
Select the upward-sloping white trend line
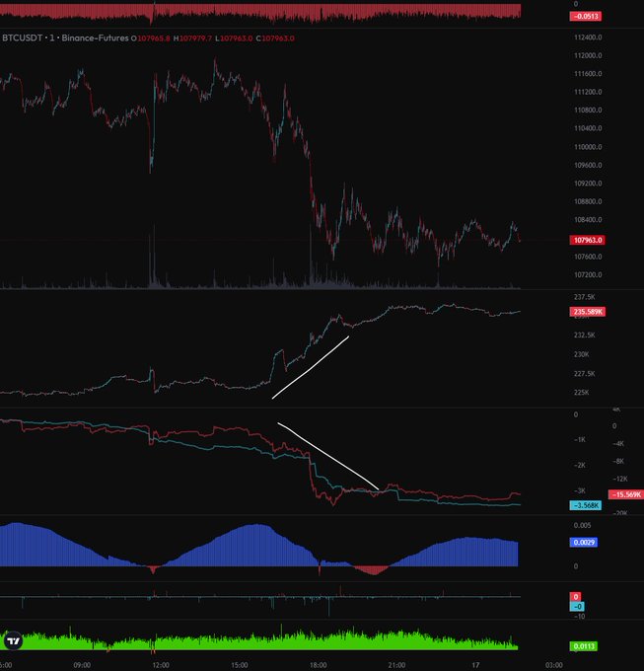tap(311, 368)
